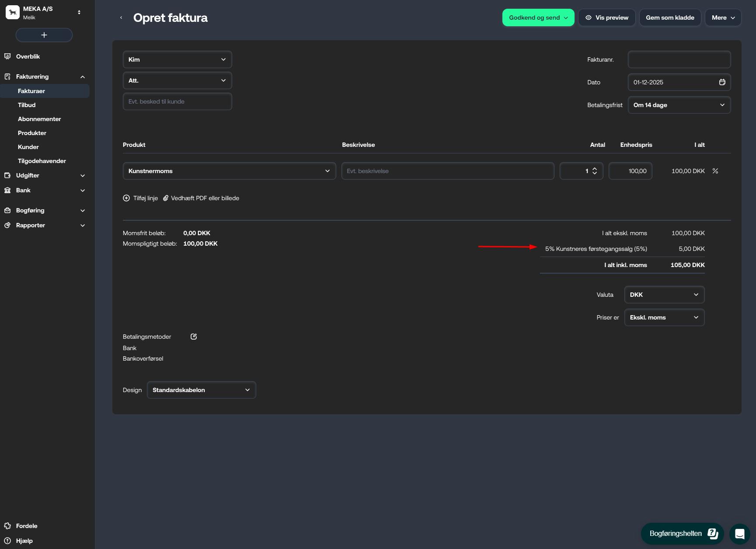Click the Fakturanr. input field

[x=679, y=59]
